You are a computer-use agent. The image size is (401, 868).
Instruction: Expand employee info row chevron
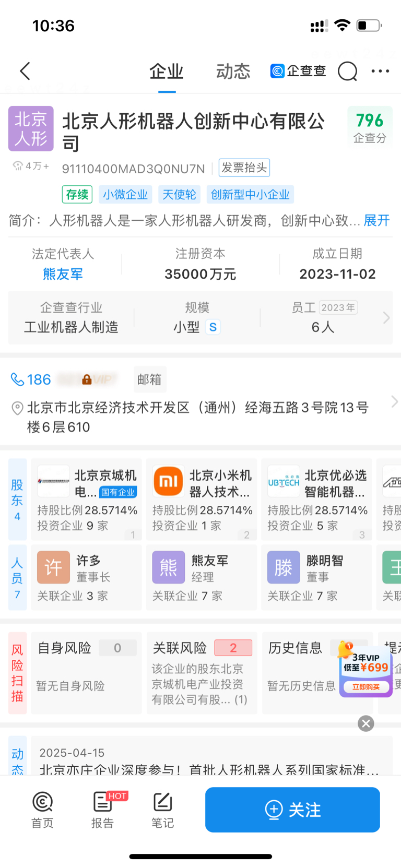(386, 317)
